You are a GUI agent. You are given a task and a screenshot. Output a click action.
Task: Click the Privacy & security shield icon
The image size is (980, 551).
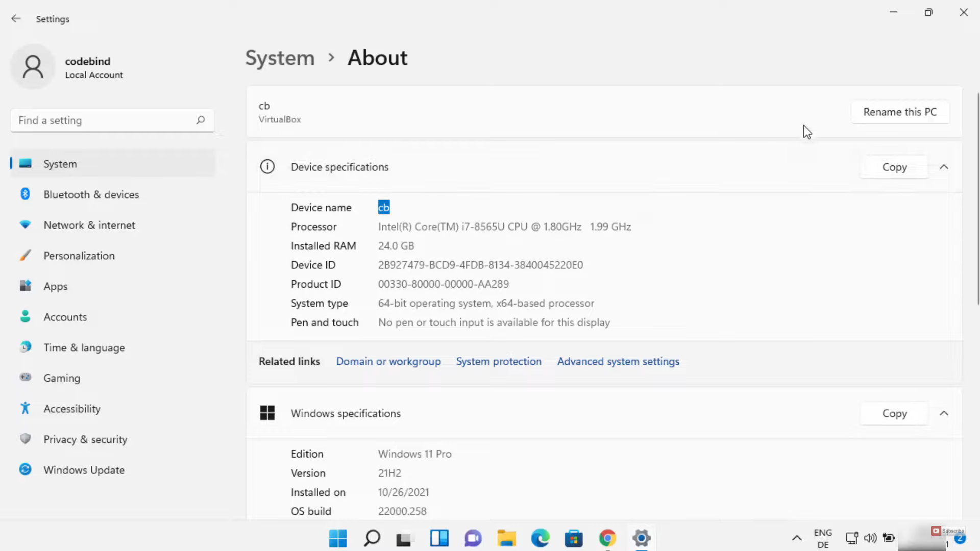pos(25,439)
